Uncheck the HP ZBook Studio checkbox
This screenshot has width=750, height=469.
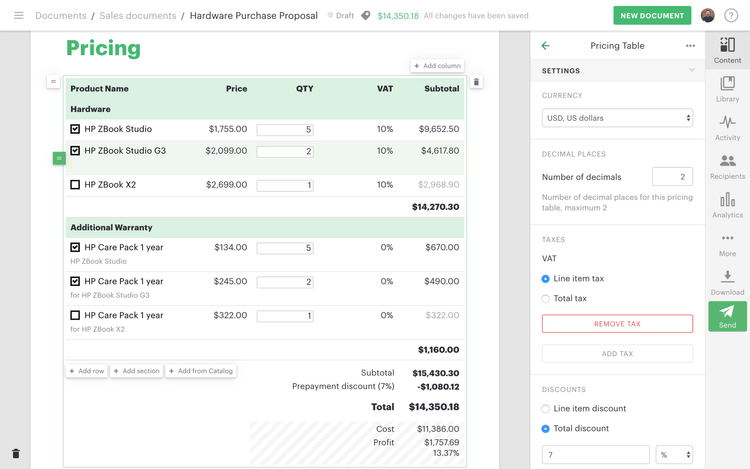pyautogui.click(x=75, y=129)
